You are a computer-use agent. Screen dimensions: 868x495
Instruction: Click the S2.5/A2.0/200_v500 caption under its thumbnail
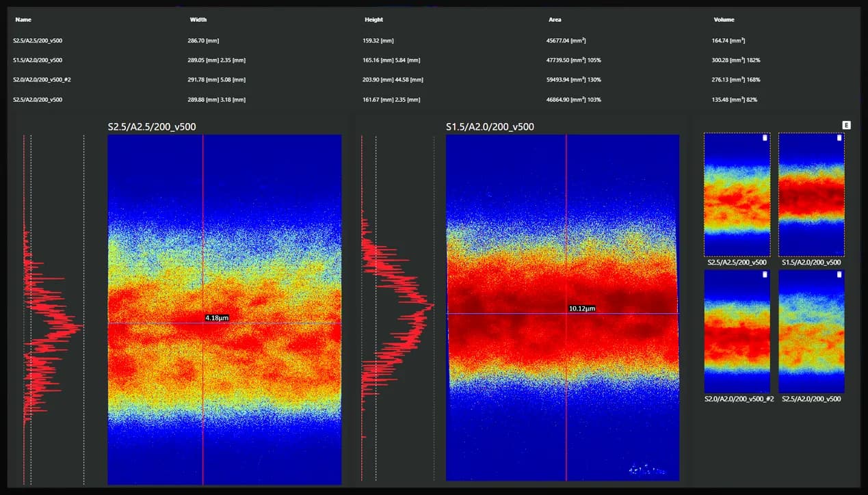tap(812, 399)
